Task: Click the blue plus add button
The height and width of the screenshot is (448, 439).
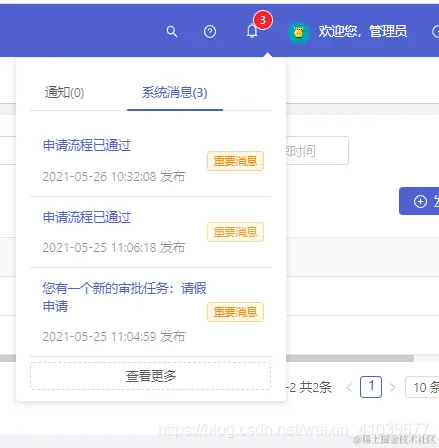Action: coord(419,201)
